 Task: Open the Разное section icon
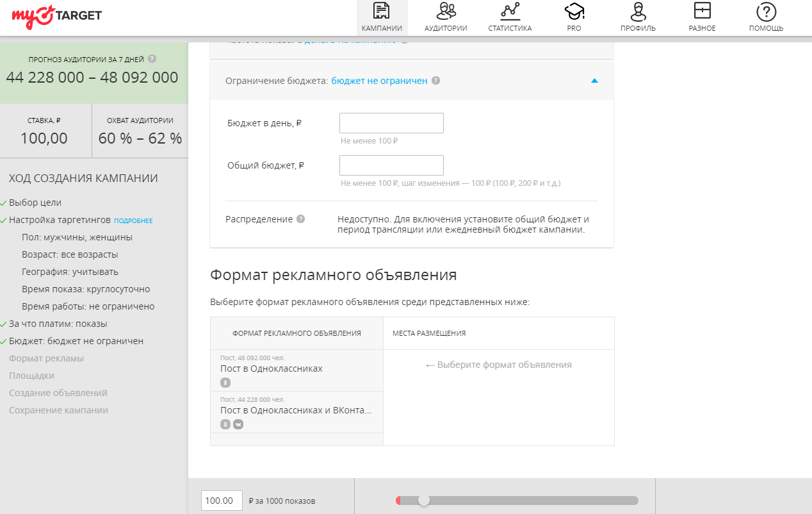coord(702,12)
